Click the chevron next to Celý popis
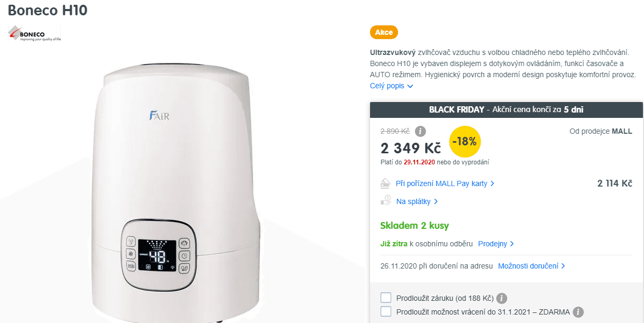Viewport: 644px width, 323px height. 410,86
